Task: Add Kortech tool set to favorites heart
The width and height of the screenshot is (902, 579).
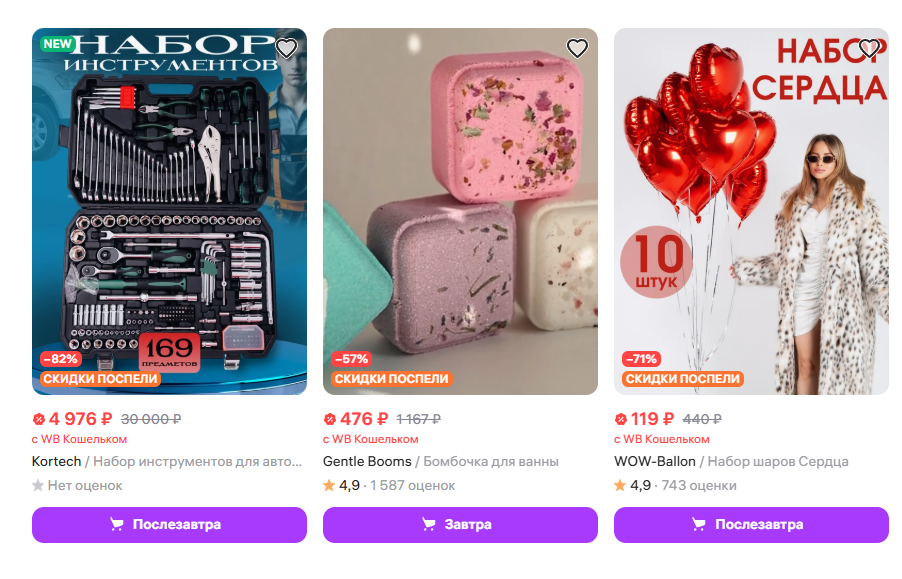Action: pyautogui.click(x=286, y=48)
